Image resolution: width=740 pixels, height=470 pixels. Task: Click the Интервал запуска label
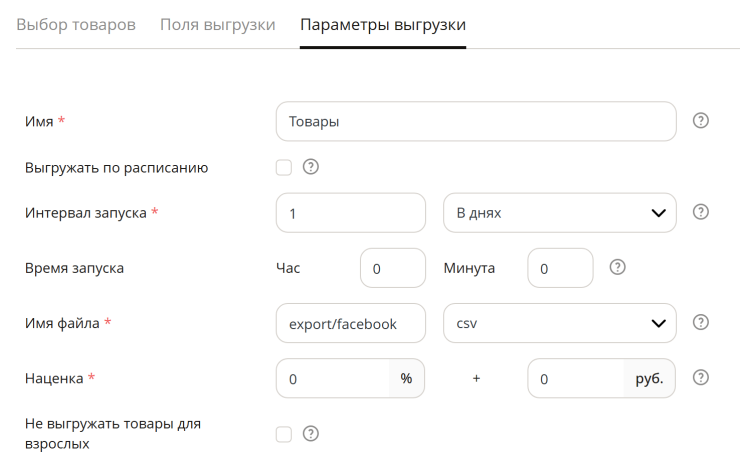(85, 213)
